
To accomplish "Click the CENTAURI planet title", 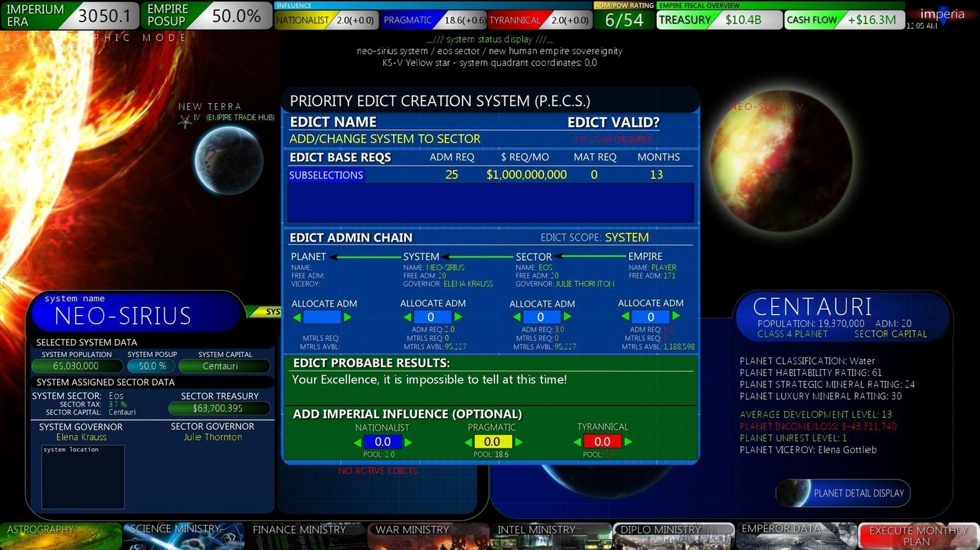I will click(x=812, y=307).
